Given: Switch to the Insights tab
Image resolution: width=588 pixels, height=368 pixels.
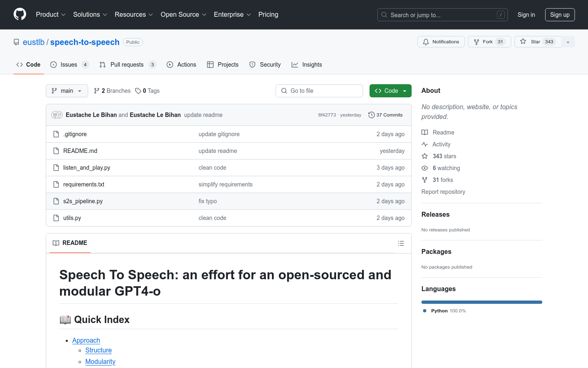Looking at the screenshot, I should [x=307, y=65].
